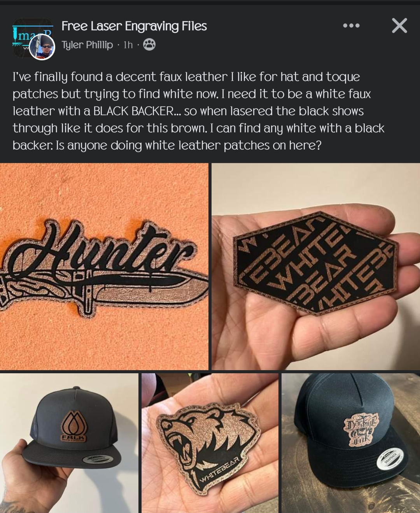Open the black snapback hat photo
Image resolution: width=420 pixels, height=513 pixels.
[x=351, y=443]
